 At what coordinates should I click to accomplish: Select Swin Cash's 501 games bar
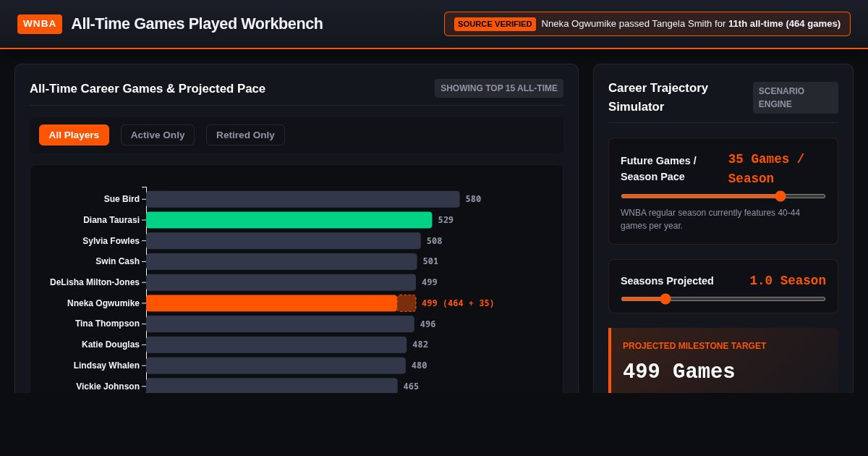pos(282,261)
